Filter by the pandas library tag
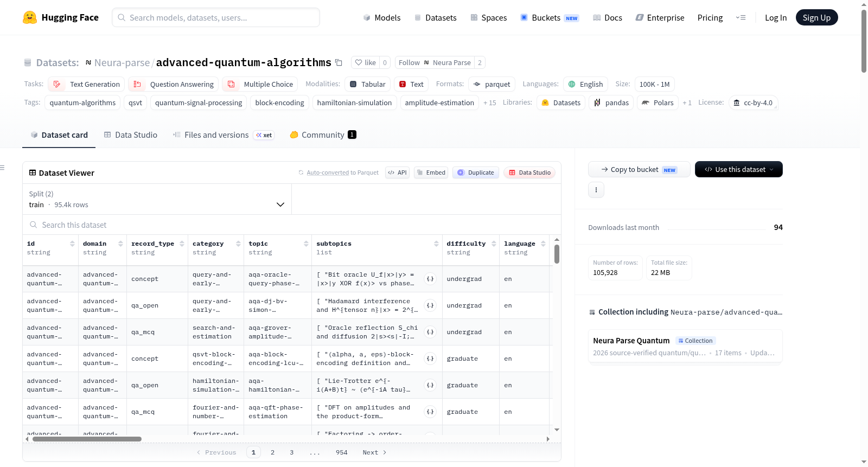The image size is (868, 467). [x=611, y=103]
